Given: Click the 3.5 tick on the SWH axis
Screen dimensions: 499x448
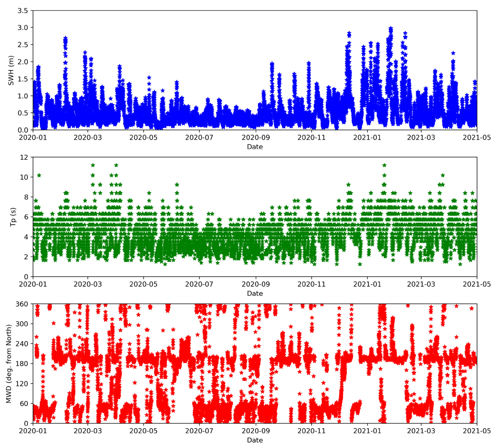Looking at the screenshot, I should click(x=23, y=11).
